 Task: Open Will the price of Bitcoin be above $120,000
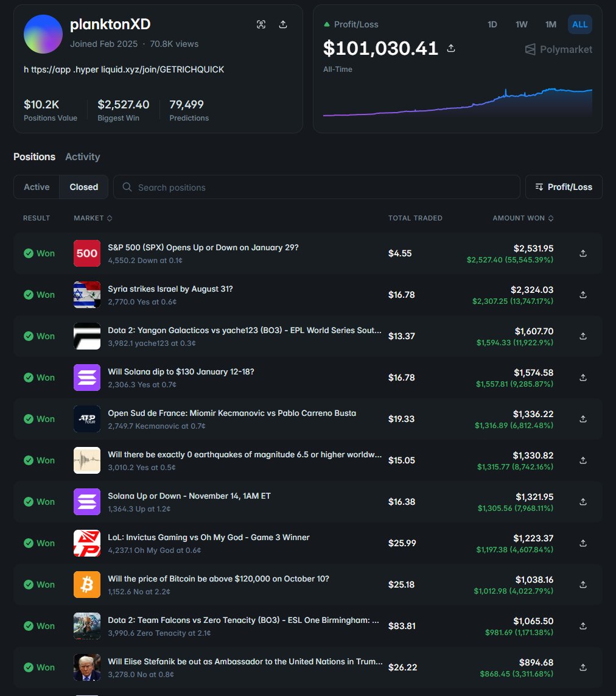[x=219, y=579]
